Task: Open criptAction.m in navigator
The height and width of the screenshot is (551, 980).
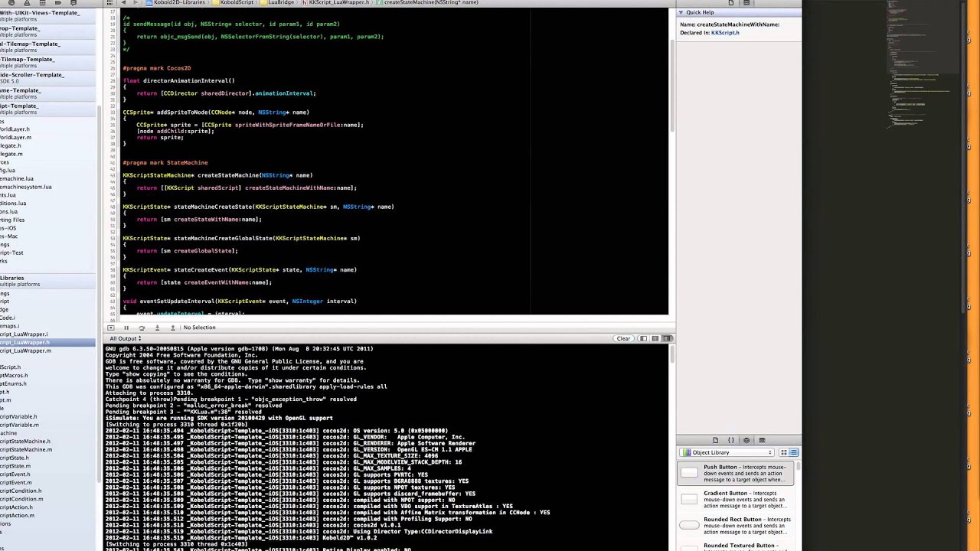Action: tap(17, 515)
